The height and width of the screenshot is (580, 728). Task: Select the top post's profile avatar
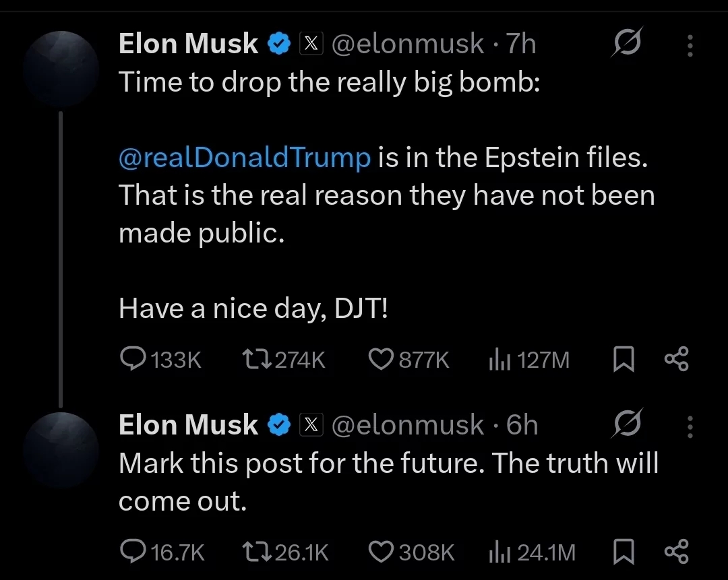pos(61,69)
